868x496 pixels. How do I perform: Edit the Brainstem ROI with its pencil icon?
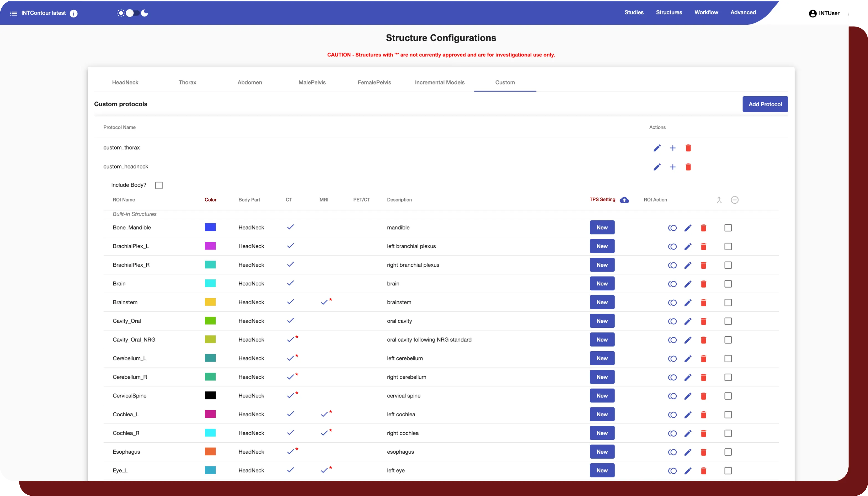[x=688, y=303]
